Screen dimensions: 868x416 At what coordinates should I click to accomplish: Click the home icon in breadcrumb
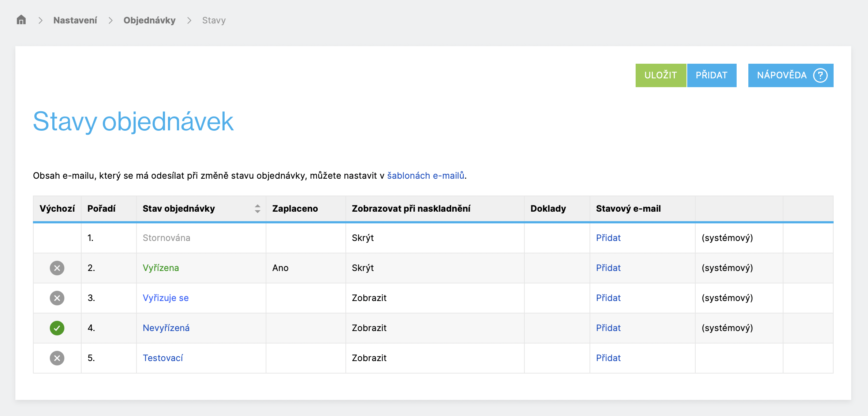(21, 20)
